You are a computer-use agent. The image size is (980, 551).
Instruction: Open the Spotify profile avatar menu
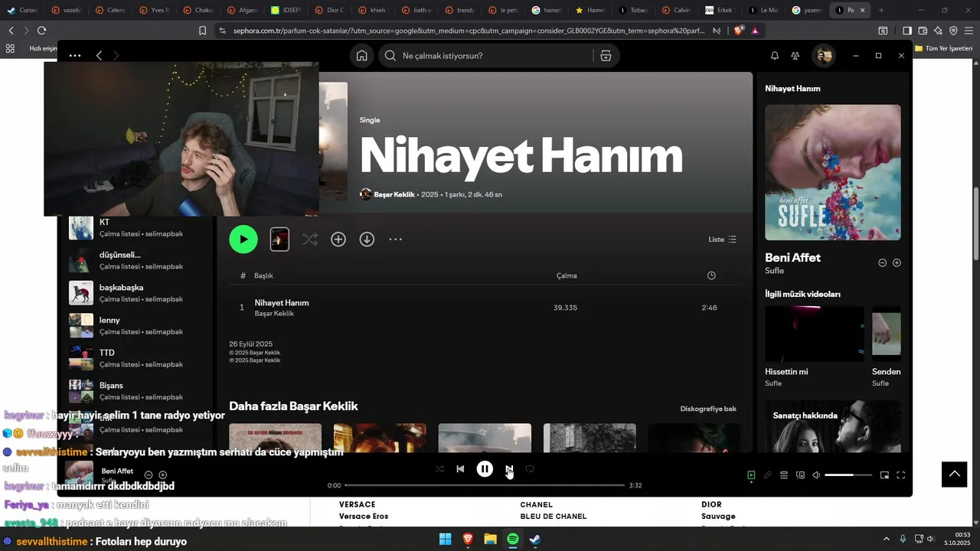click(x=824, y=56)
